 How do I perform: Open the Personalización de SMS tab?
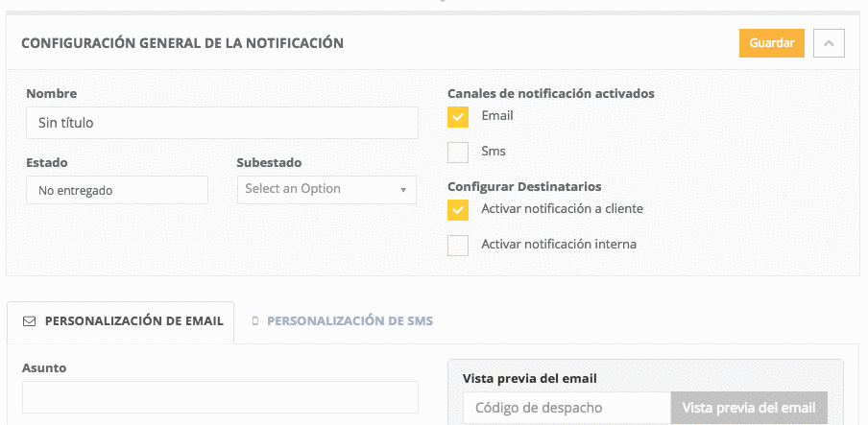coord(343,321)
